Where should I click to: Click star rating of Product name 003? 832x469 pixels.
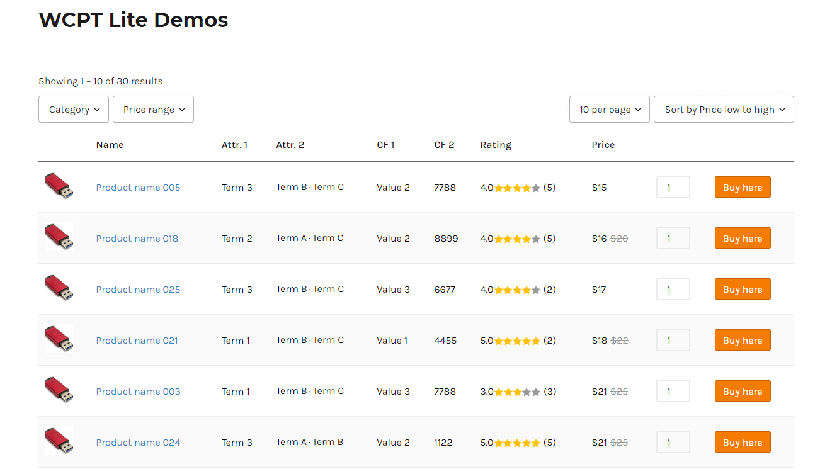pos(517,392)
